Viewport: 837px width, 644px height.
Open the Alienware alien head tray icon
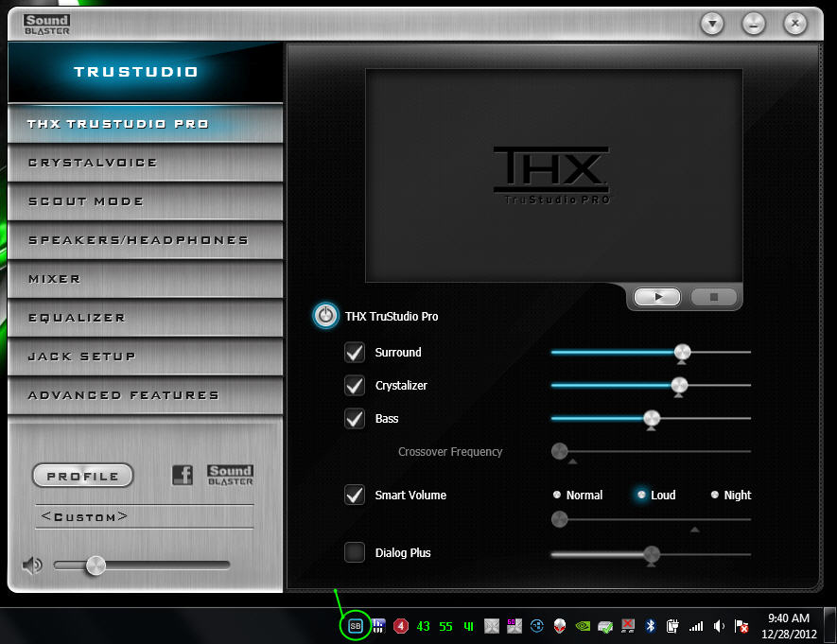560,626
